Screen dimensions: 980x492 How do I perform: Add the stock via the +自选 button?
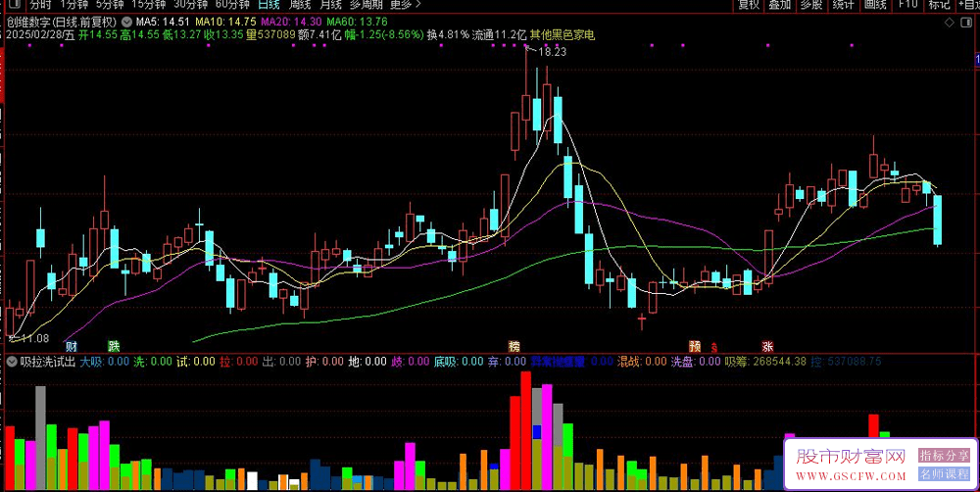968,4
